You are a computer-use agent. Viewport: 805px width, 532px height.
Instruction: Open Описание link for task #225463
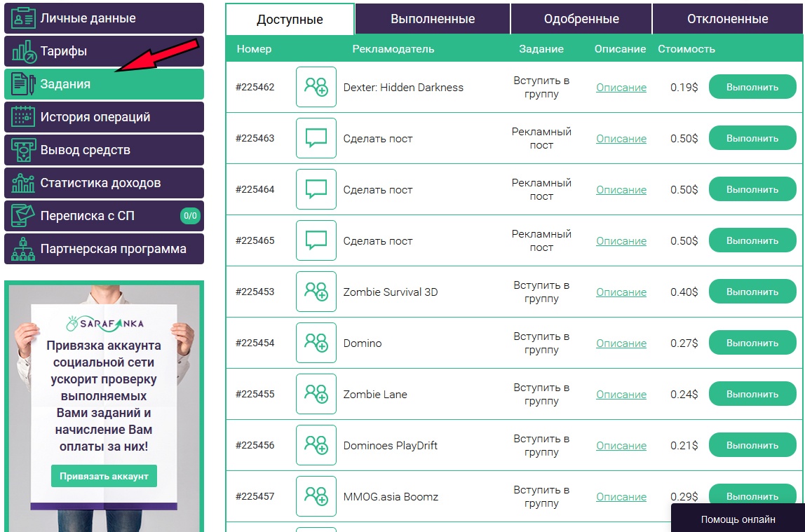click(621, 139)
